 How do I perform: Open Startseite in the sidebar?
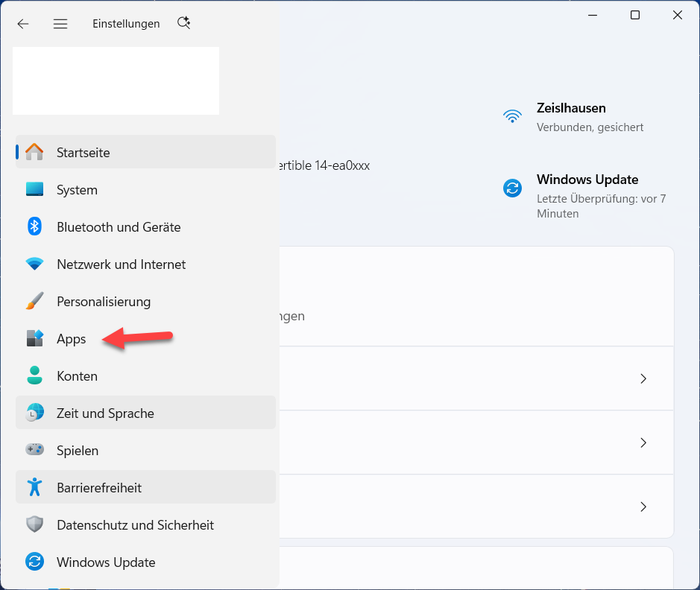click(x=145, y=152)
